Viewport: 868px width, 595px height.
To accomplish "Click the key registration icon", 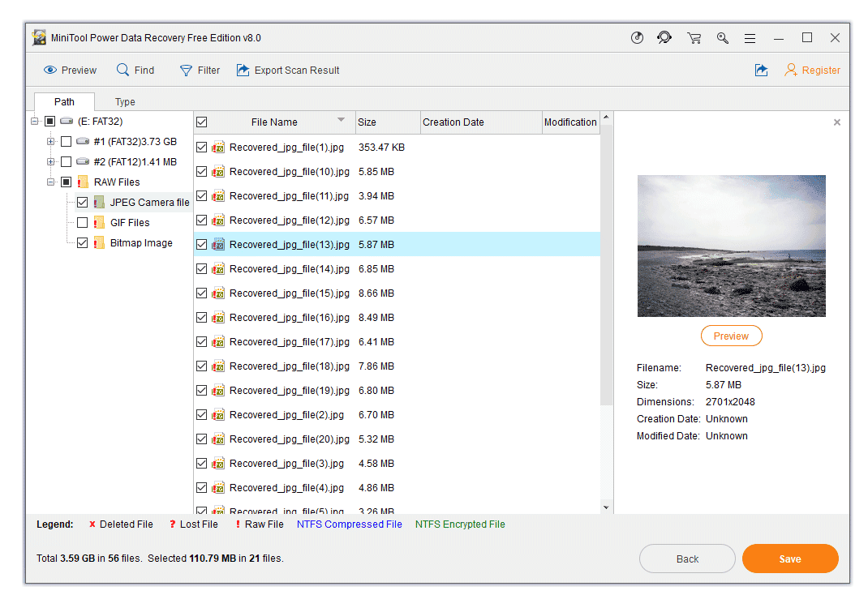I will click(x=723, y=37).
